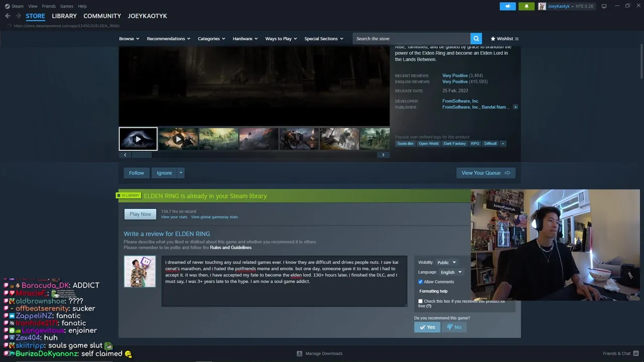The width and height of the screenshot is (644, 362).
Task: Click the Steam logo menu
Action: tap(14, 6)
